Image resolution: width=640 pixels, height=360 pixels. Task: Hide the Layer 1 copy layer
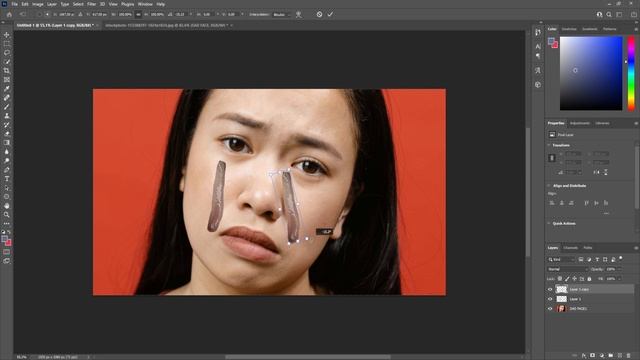pyautogui.click(x=550, y=289)
